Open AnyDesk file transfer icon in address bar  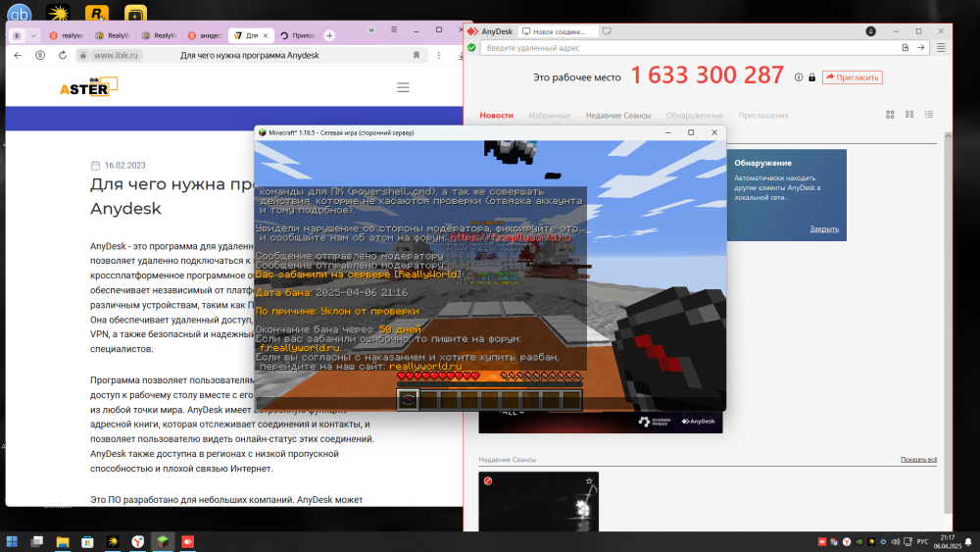pos(905,47)
